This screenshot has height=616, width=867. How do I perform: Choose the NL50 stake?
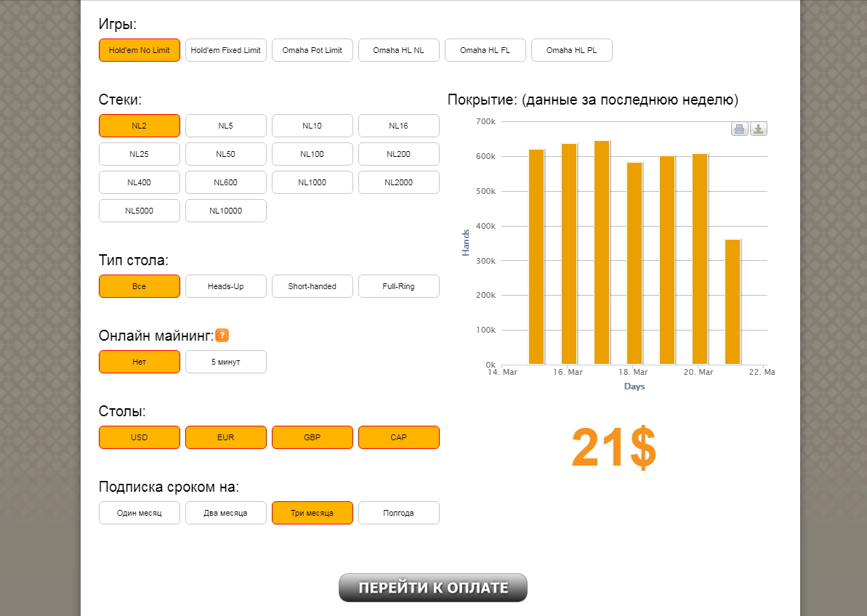225,154
